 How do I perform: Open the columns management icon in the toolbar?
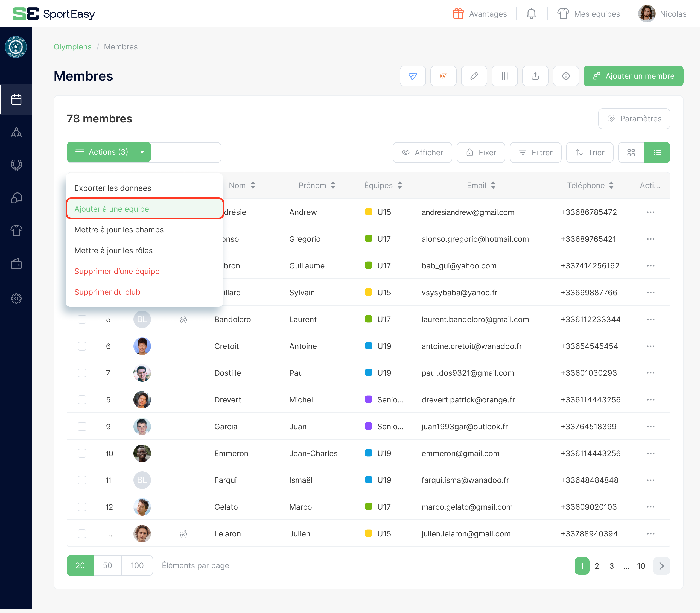coord(504,76)
